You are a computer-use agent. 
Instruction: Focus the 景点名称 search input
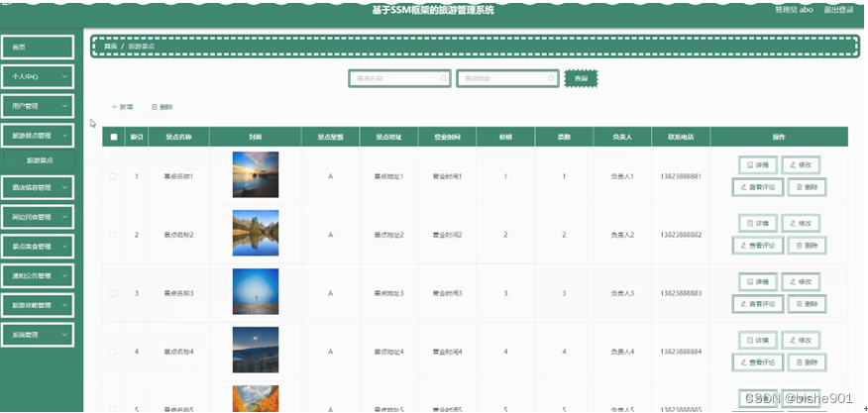point(399,78)
